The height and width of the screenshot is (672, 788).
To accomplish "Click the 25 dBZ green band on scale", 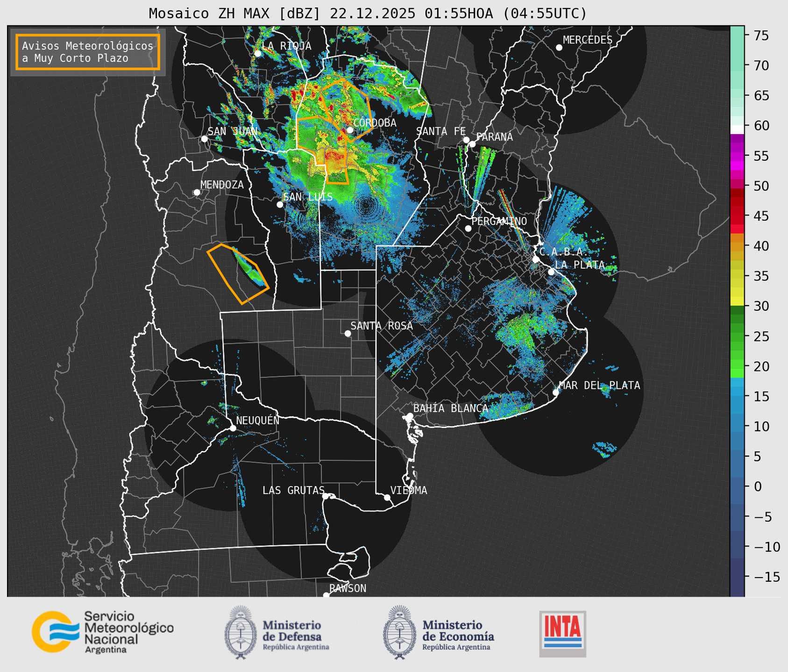I will point(737,336).
